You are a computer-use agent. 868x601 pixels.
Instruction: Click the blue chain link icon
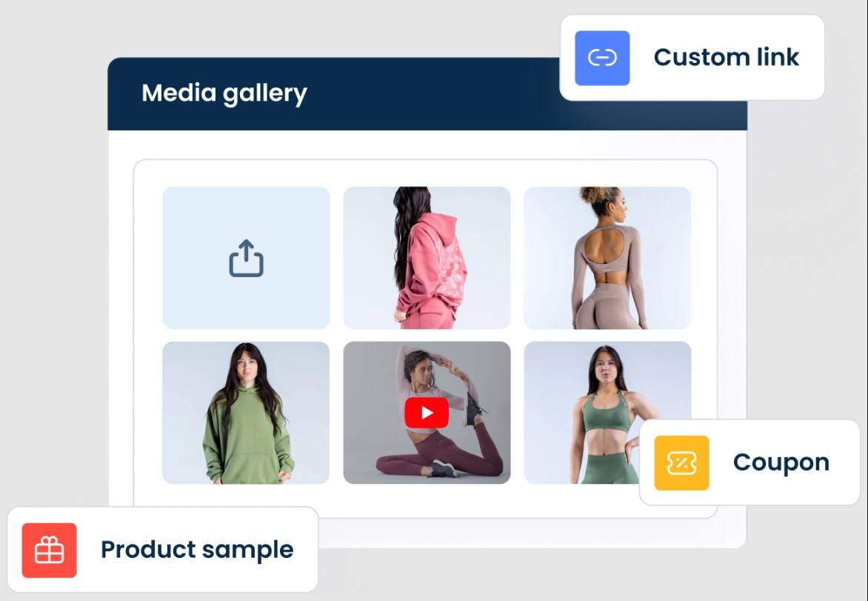point(602,58)
